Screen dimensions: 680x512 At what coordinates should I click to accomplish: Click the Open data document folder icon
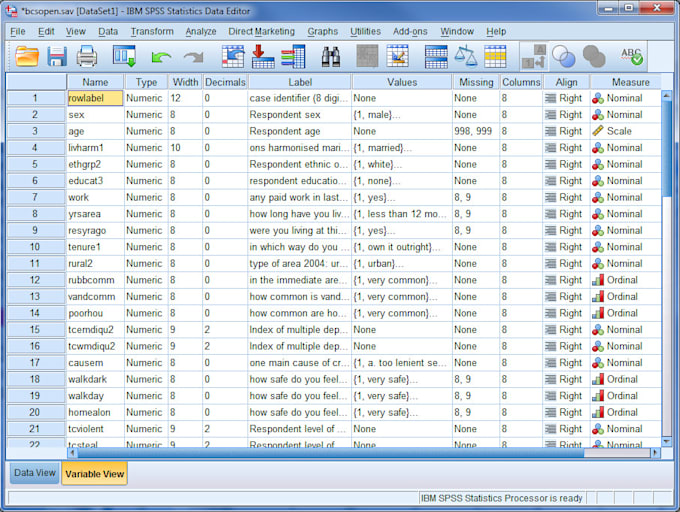[x=27, y=56]
